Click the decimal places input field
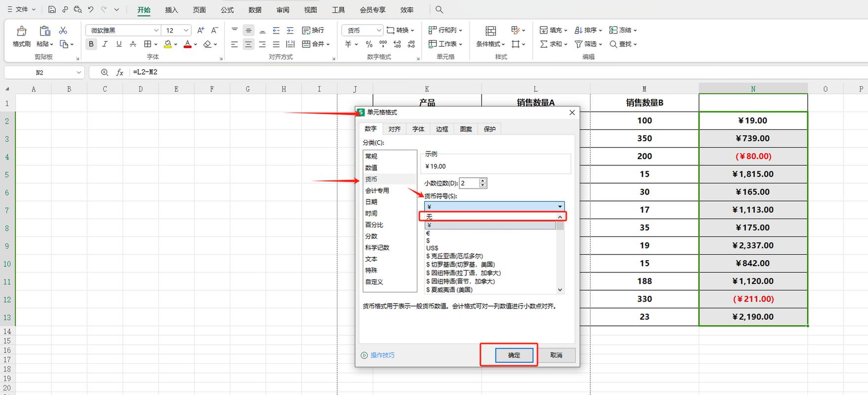 pos(470,183)
